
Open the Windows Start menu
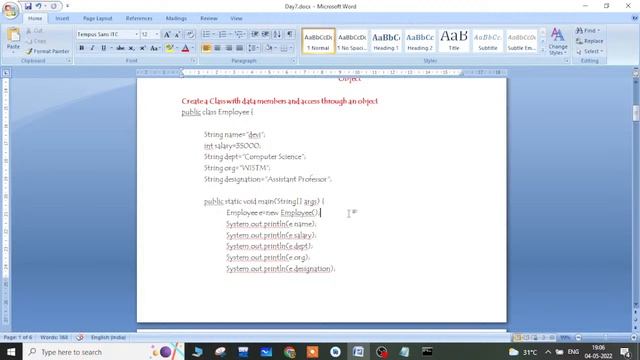tap(11, 352)
